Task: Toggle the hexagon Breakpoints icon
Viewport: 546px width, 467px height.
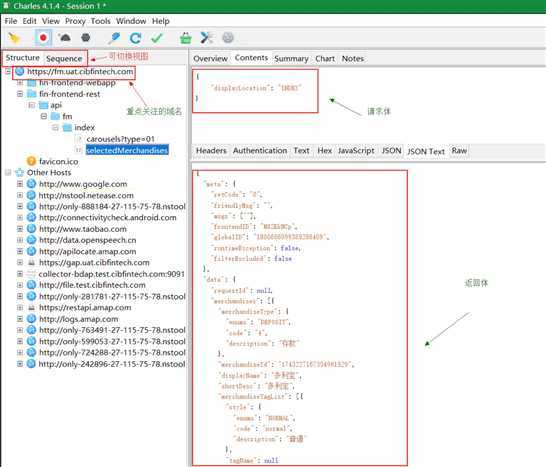Action: coord(86,38)
